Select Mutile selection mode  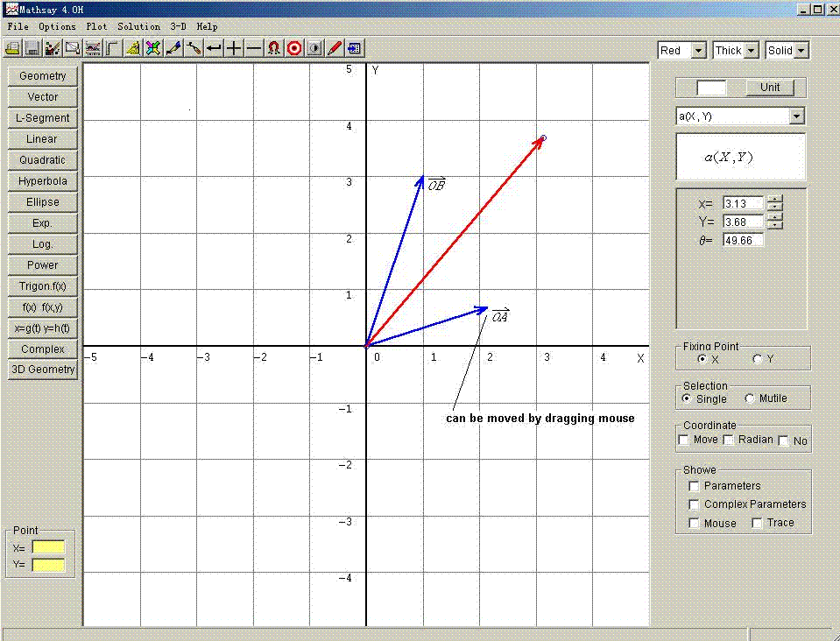point(750,398)
